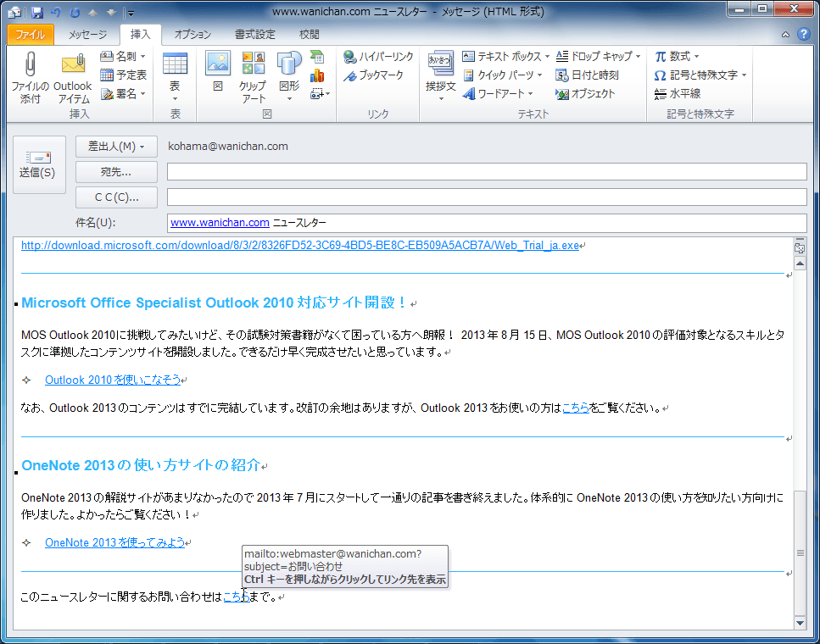Open the 差出人 sender dropdown

point(116,147)
